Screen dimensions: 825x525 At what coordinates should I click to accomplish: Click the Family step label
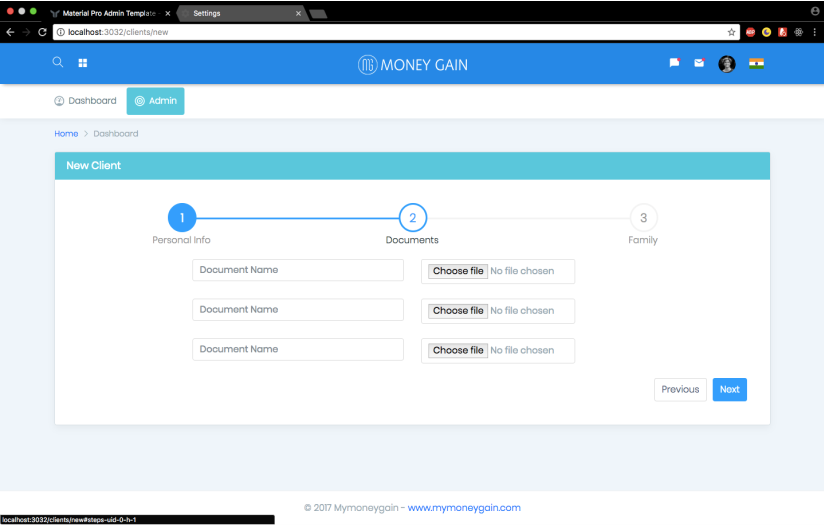(x=643, y=240)
